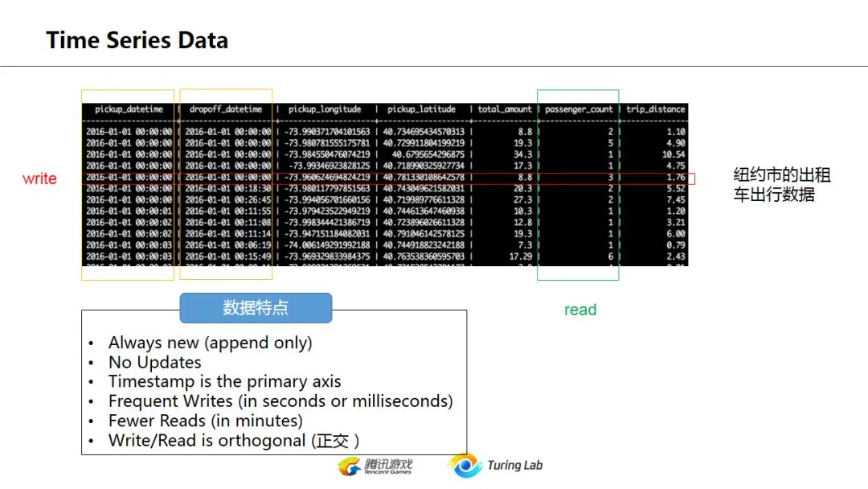The image size is (868, 489).
Task: Click trip_distance value 1.76
Action: click(676, 177)
